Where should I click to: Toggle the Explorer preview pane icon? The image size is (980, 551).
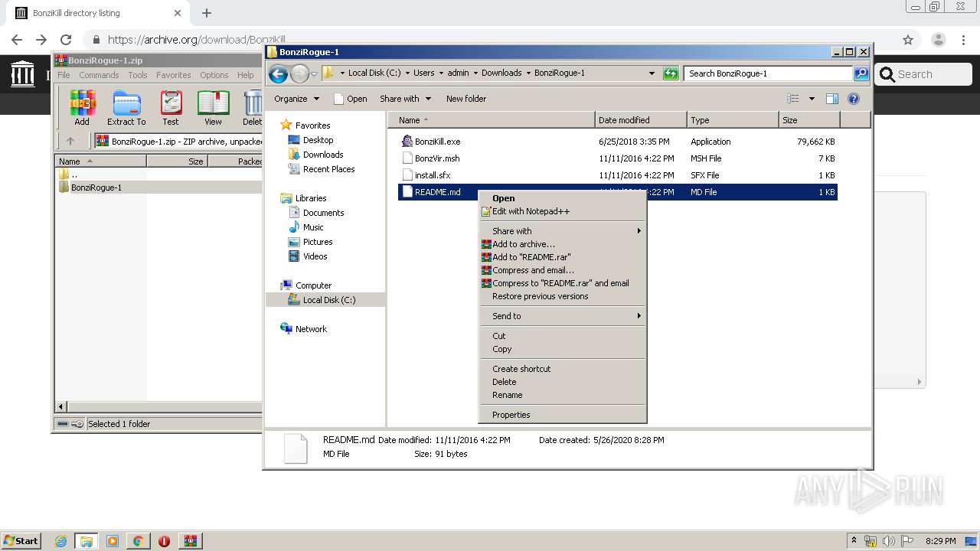tap(832, 99)
